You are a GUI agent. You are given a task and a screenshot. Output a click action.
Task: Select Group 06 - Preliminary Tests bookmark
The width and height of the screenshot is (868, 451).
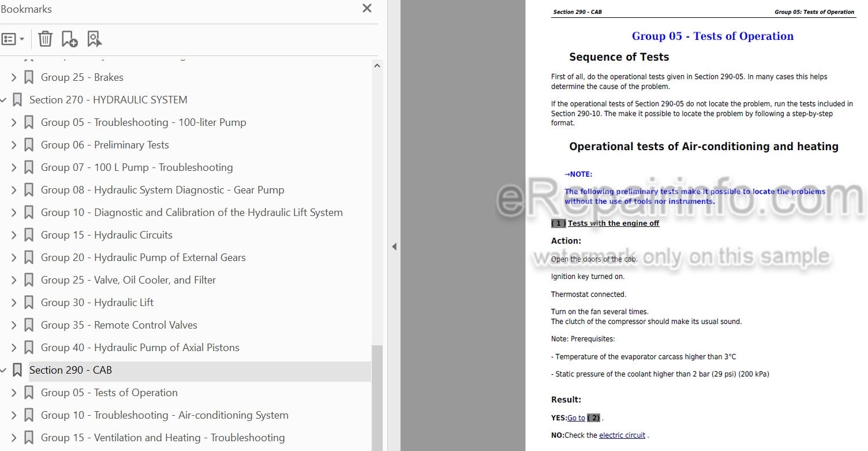(105, 145)
